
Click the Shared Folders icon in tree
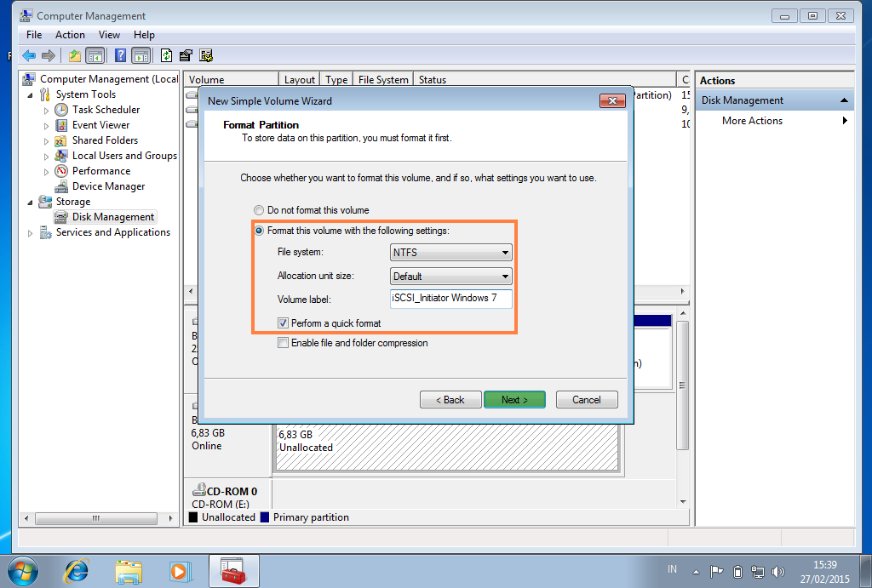pyautogui.click(x=61, y=140)
